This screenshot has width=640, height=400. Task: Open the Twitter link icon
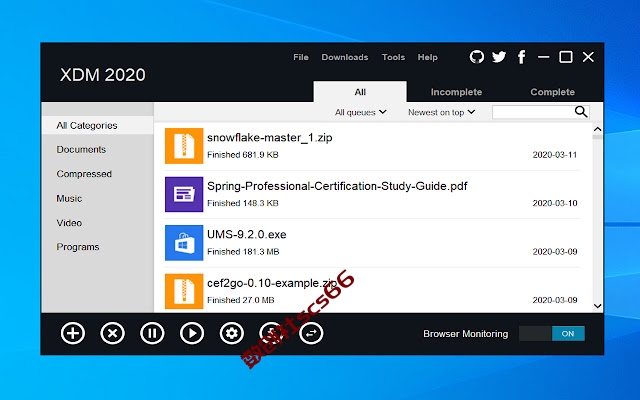(x=498, y=57)
